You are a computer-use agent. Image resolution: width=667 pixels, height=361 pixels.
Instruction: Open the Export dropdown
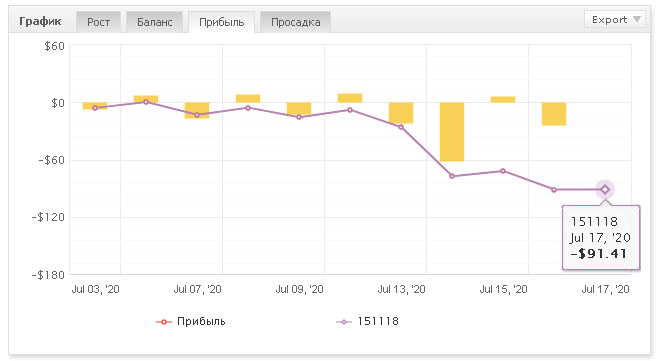coord(615,20)
